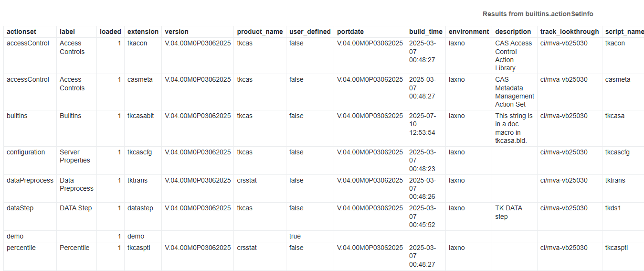Click the extension column header
The width and height of the screenshot is (644, 271).
[143, 32]
